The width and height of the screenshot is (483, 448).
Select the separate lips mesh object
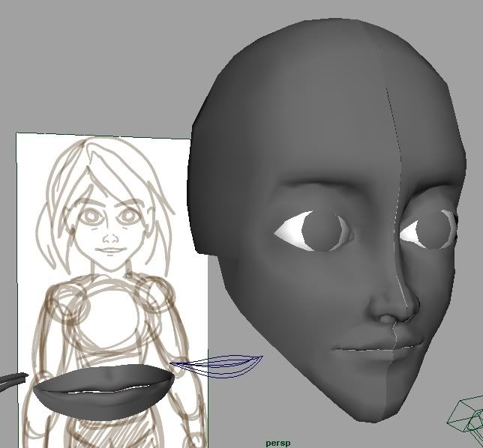pos(103,391)
